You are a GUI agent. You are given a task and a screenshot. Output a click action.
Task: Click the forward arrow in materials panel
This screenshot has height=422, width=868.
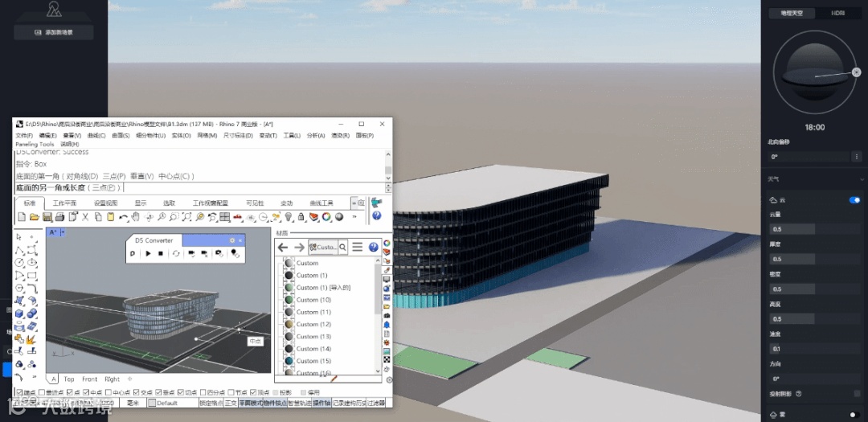(x=300, y=248)
